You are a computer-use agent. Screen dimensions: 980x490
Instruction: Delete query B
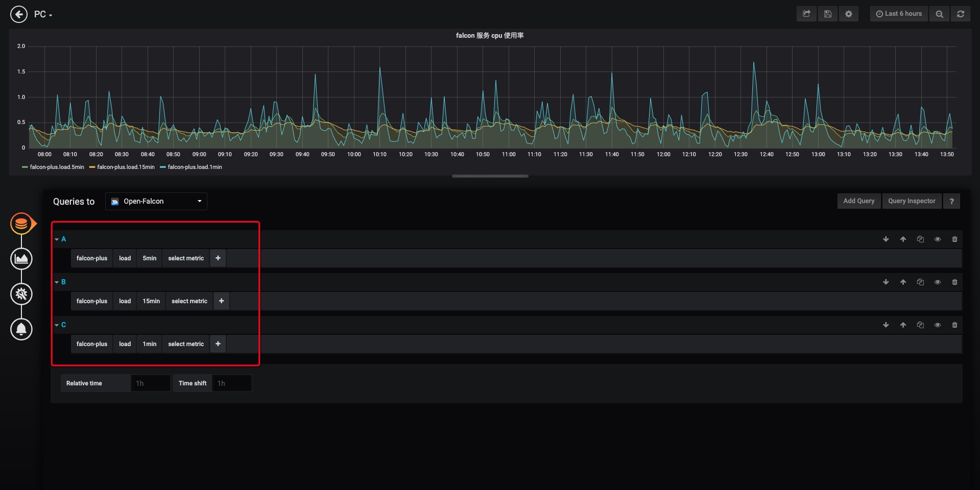tap(954, 282)
